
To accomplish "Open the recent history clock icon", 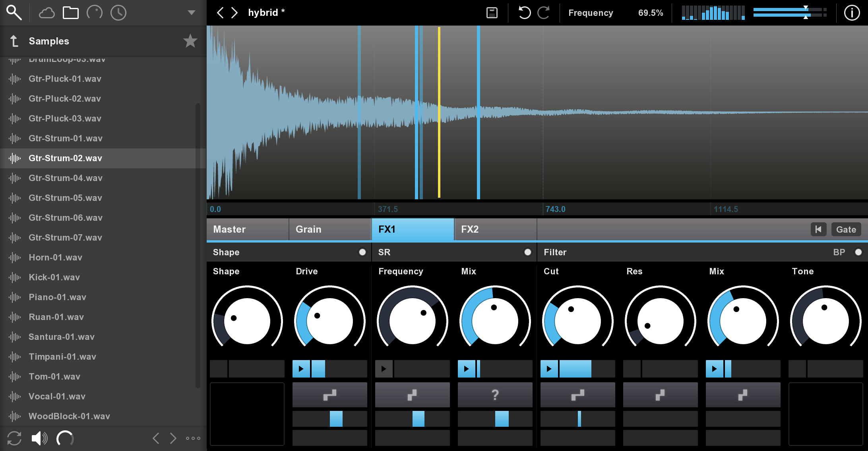I will [118, 13].
